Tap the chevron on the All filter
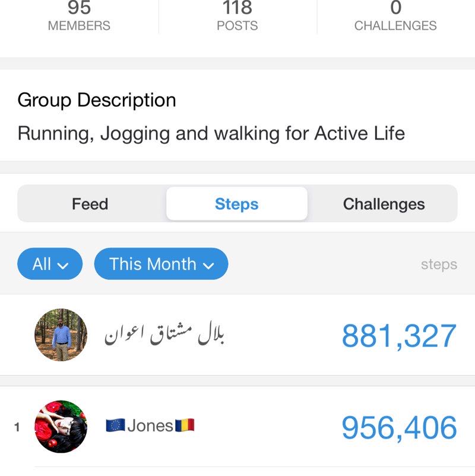 click(65, 264)
